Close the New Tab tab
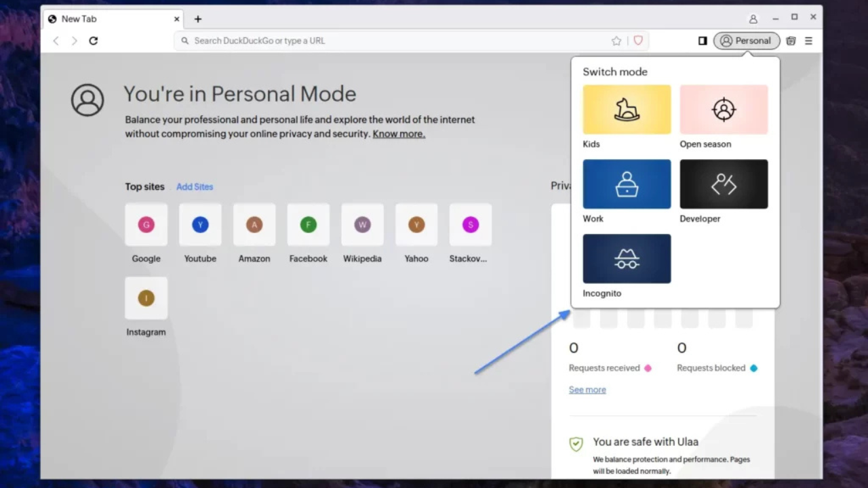Image resolution: width=868 pixels, height=488 pixels. [x=177, y=19]
